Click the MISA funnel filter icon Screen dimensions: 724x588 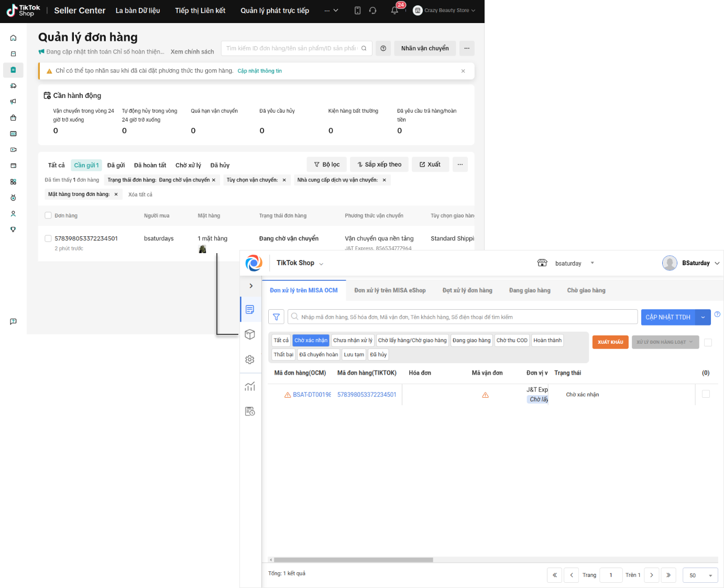pyautogui.click(x=276, y=317)
